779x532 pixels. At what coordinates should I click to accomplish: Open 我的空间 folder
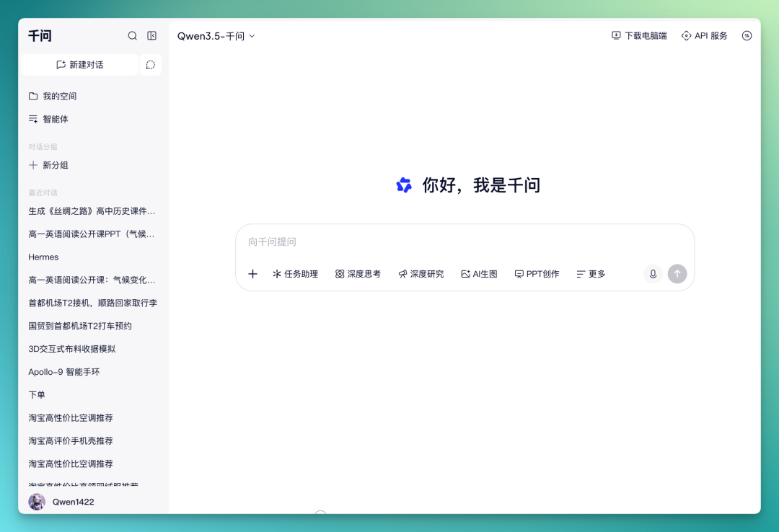pyautogui.click(x=53, y=96)
